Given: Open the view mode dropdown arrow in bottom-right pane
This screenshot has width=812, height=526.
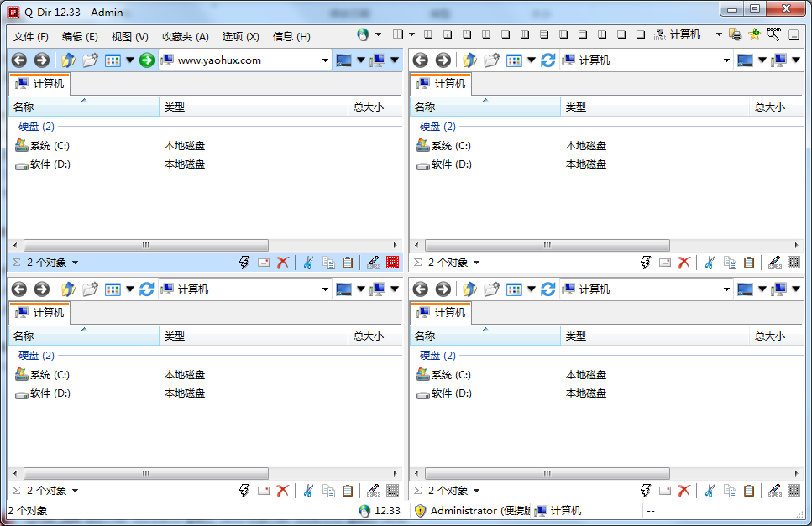Looking at the screenshot, I should click(x=532, y=289).
